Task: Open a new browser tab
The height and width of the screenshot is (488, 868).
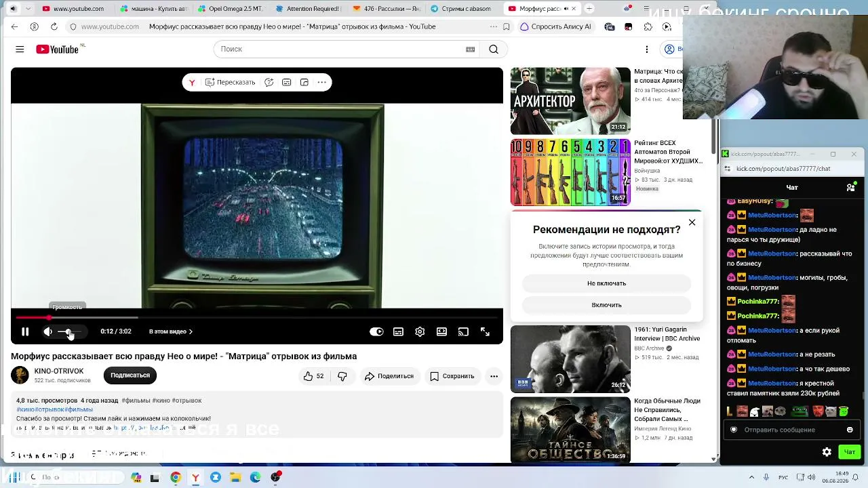Action: 589,9
